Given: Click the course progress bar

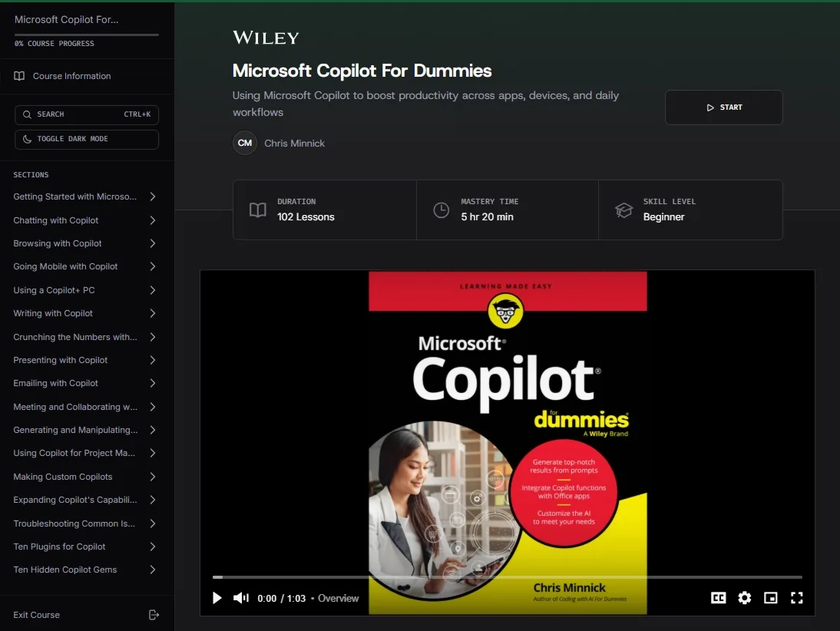Looking at the screenshot, I should coord(87,35).
